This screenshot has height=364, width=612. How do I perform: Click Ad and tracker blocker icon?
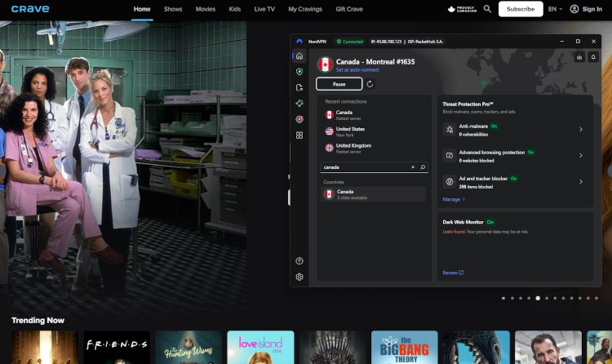pyautogui.click(x=450, y=182)
